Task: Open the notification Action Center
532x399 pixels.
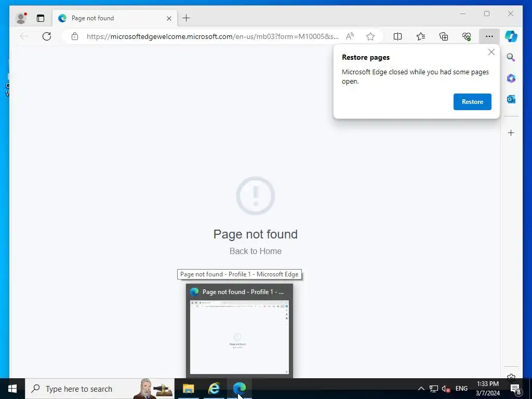Action: click(x=516, y=389)
